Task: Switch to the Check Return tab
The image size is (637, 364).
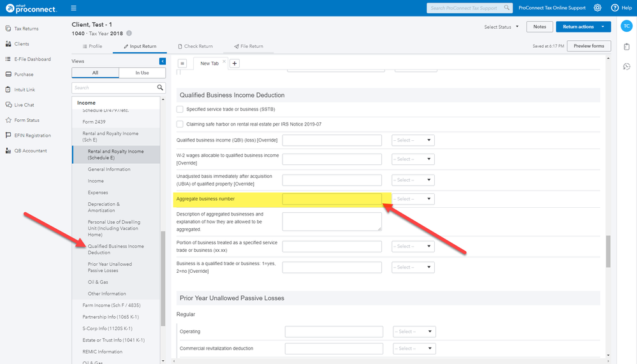Action: coord(195,47)
